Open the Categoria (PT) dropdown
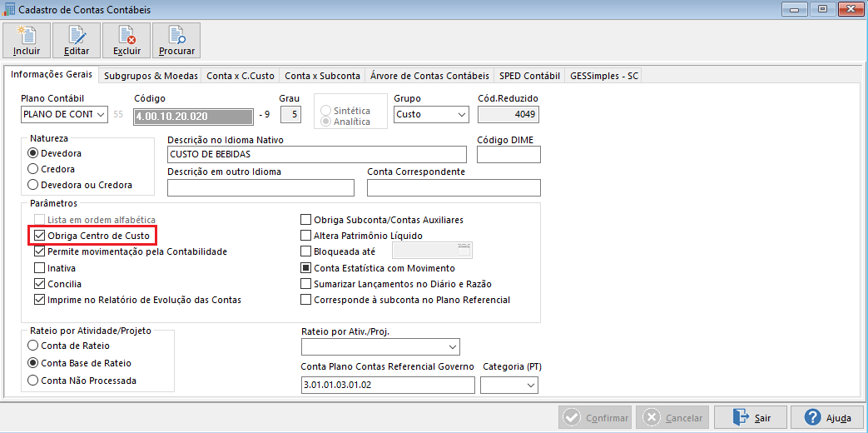Viewport: 868px width, 433px height. (x=509, y=385)
